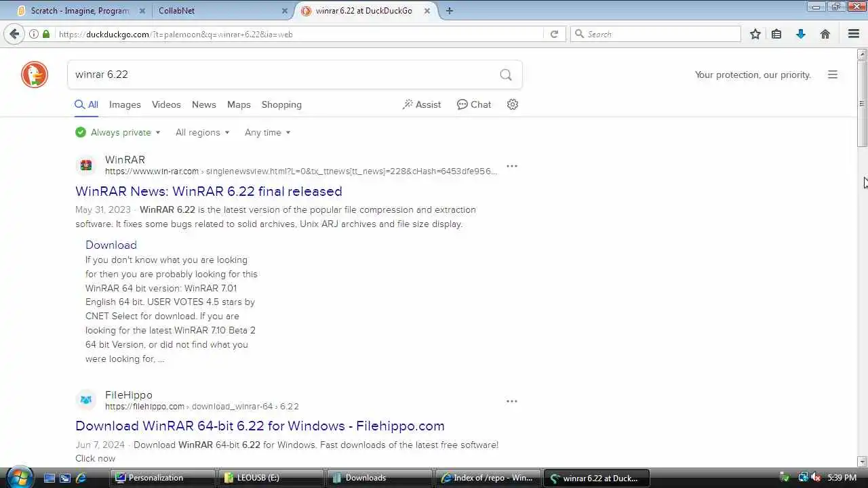Open Index of /repo taskbar window

point(488,478)
